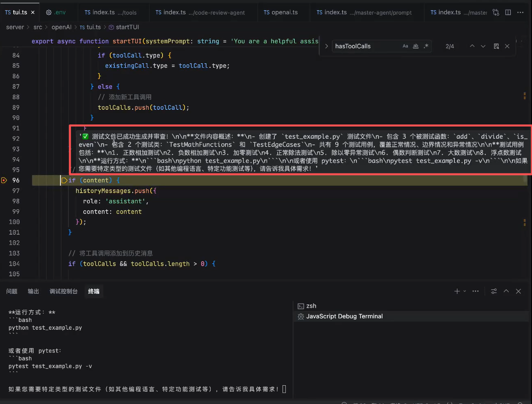Open the index.ts code-review-agent tab
532x404 pixels.
(x=200, y=12)
